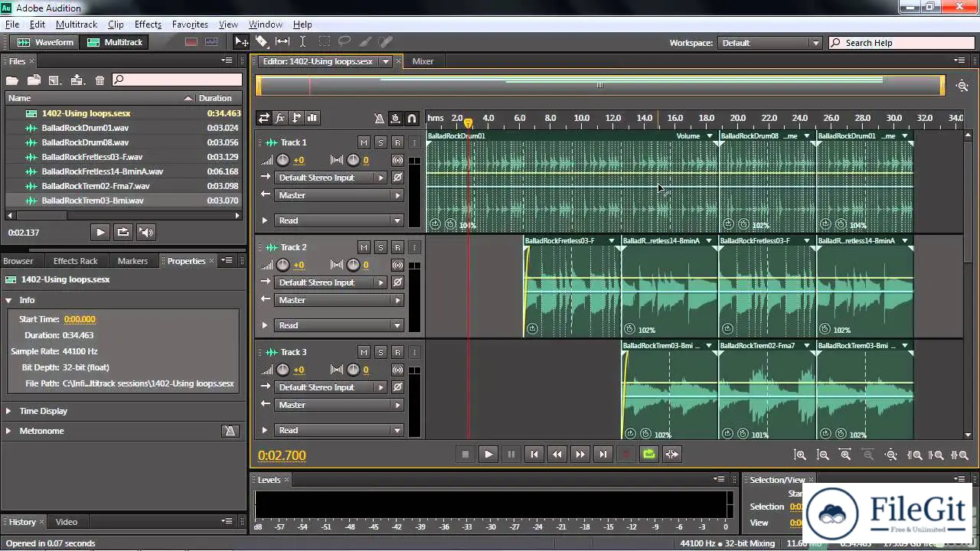
Task: Click the Open File folder icon
Action: point(11,80)
